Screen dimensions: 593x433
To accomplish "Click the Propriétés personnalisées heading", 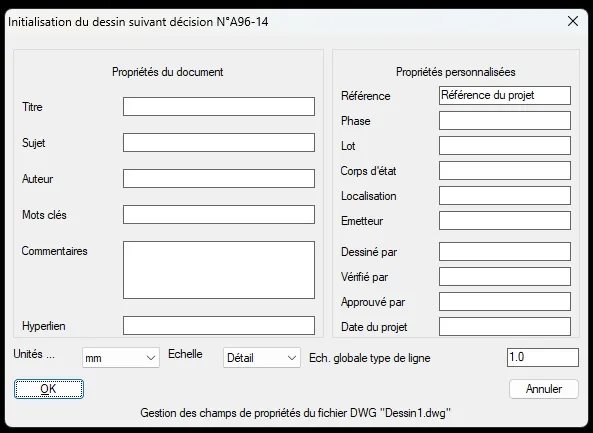I will pyautogui.click(x=456, y=72).
